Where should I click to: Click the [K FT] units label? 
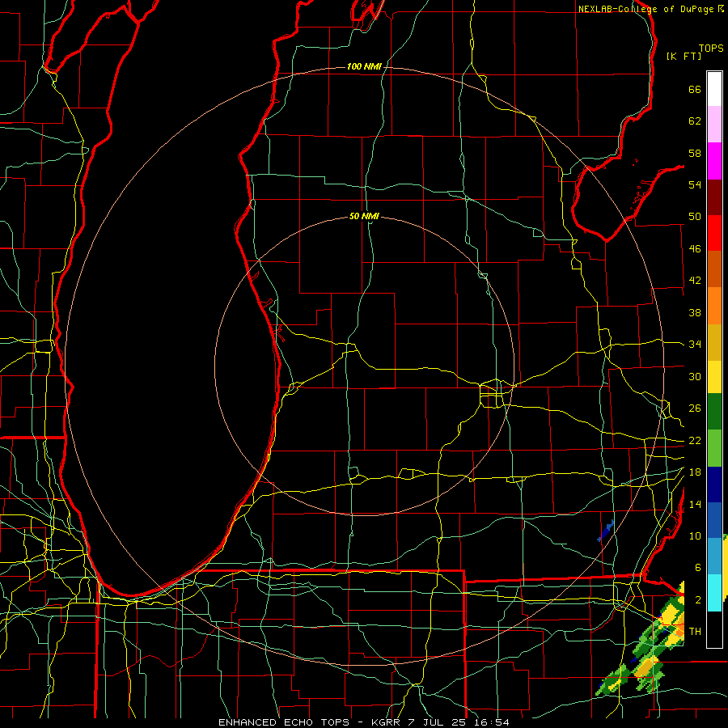pyautogui.click(x=684, y=57)
